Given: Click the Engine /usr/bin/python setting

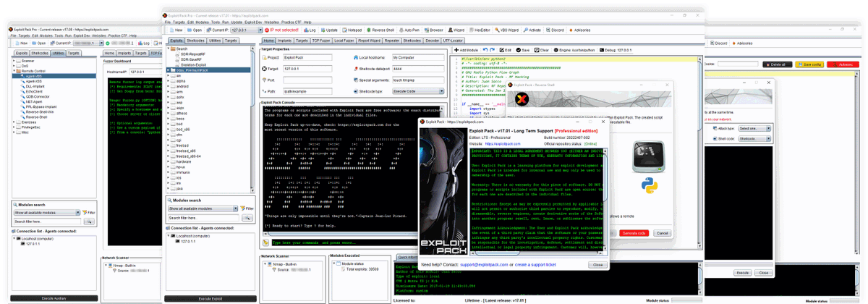Looking at the screenshot, I should click(573, 50).
